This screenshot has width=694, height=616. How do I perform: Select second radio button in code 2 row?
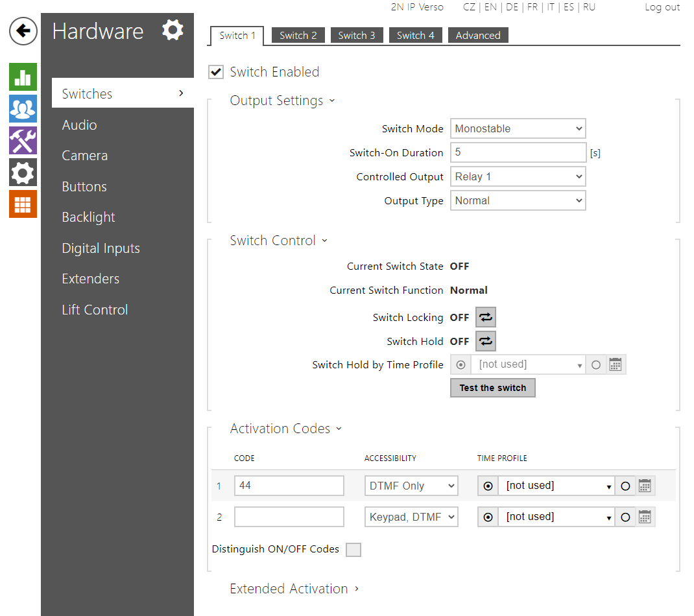coord(625,517)
